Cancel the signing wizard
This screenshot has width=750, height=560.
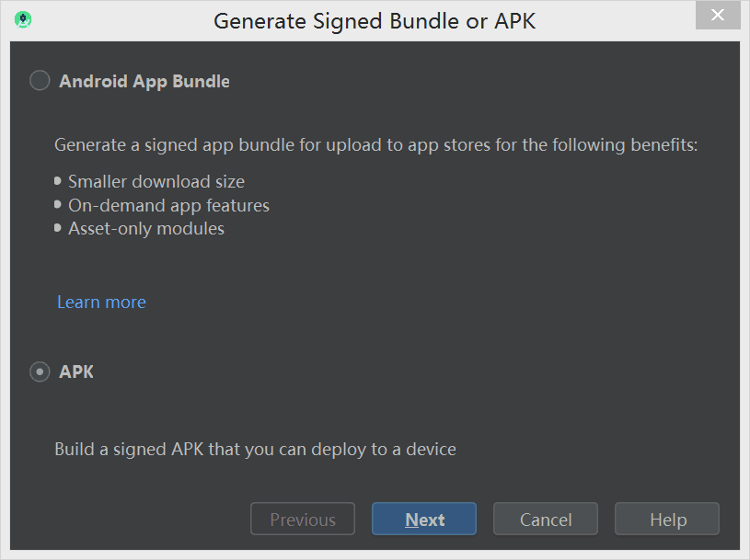(x=546, y=520)
